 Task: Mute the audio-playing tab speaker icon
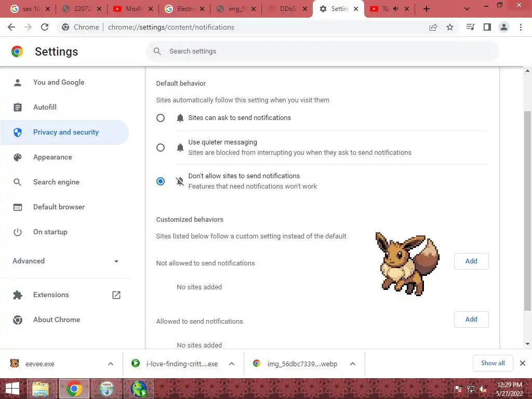(x=395, y=9)
